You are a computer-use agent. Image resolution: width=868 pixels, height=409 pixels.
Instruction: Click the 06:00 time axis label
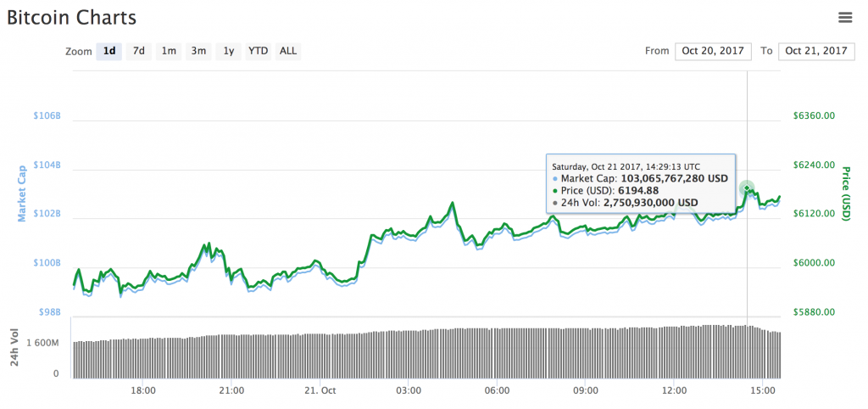pos(497,390)
